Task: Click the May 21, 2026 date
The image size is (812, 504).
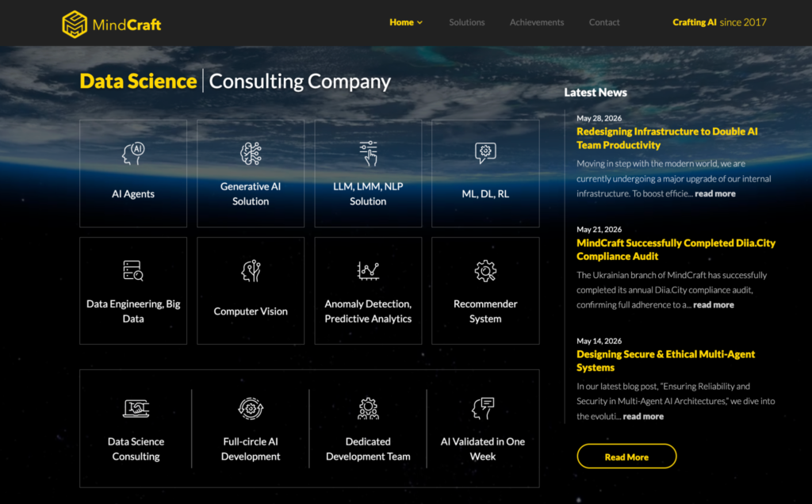Action: click(x=599, y=229)
